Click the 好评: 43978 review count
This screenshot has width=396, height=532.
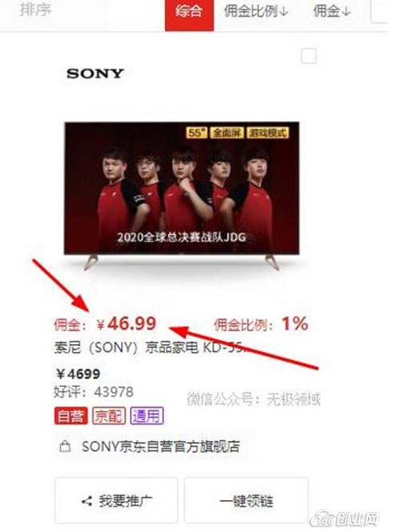pyautogui.click(x=94, y=392)
